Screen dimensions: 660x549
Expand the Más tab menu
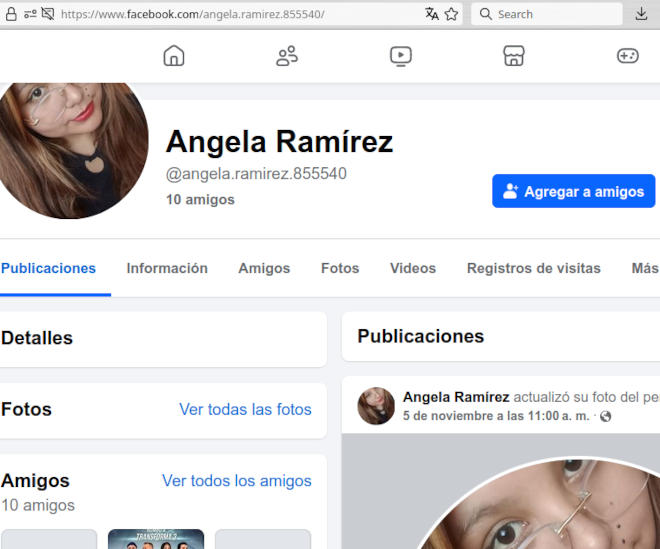(645, 268)
